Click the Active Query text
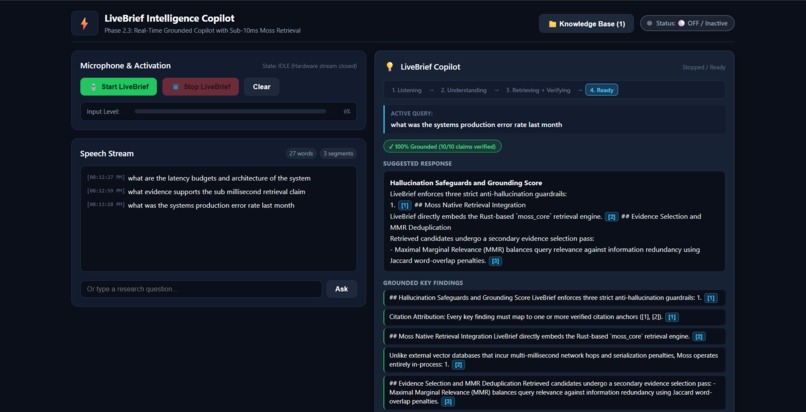 tap(476, 124)
